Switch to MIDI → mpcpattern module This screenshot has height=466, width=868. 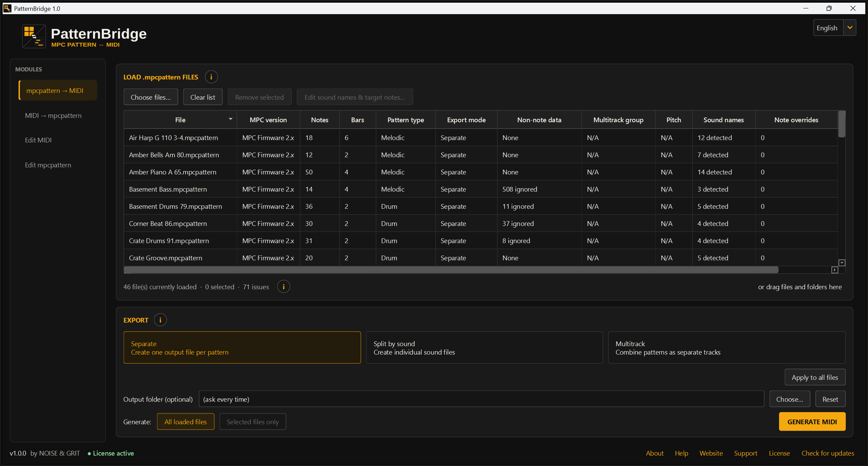tap(53, 115)
